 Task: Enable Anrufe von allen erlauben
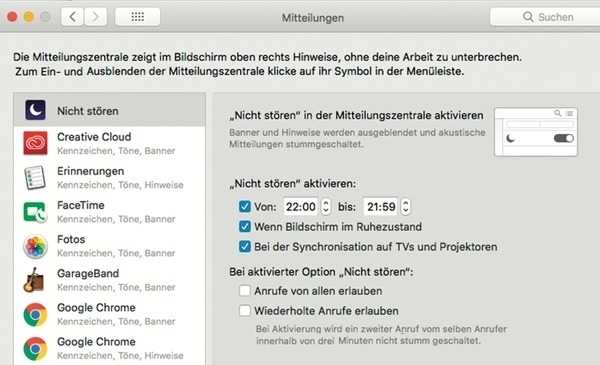[245, 291]
